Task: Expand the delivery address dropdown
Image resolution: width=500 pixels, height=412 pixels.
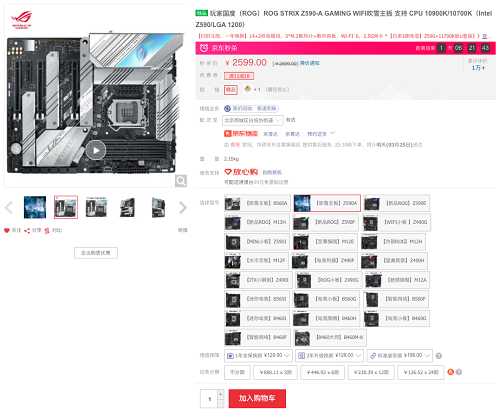Action: point(253,120)
